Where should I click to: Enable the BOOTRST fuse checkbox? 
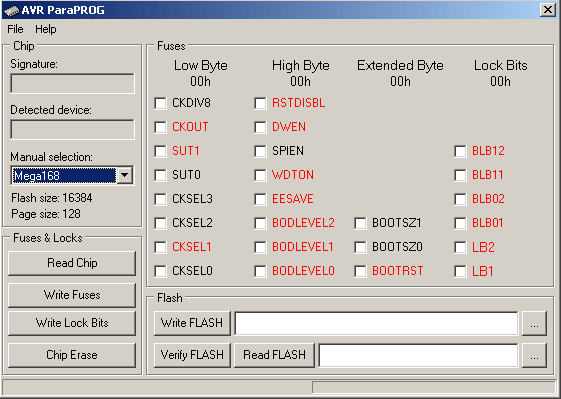coord(360,271)
